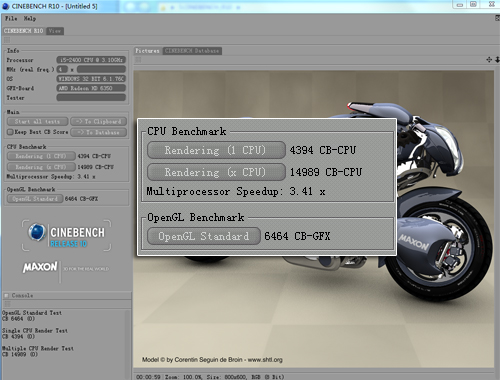The height and width of the screenshot is (380, 500).
Task: Click the grip icon under CINEBENCH R10 tab
Action: pyautogui.click(x=7, y=40)
